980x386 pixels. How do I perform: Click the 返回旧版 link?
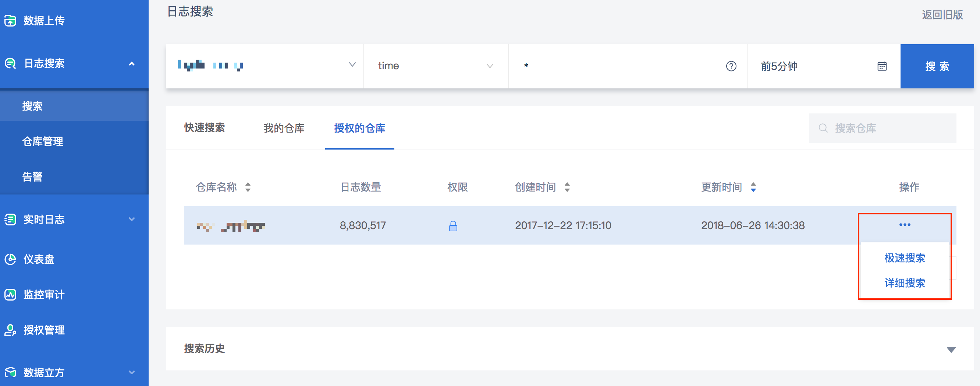(x=942, y=15)
